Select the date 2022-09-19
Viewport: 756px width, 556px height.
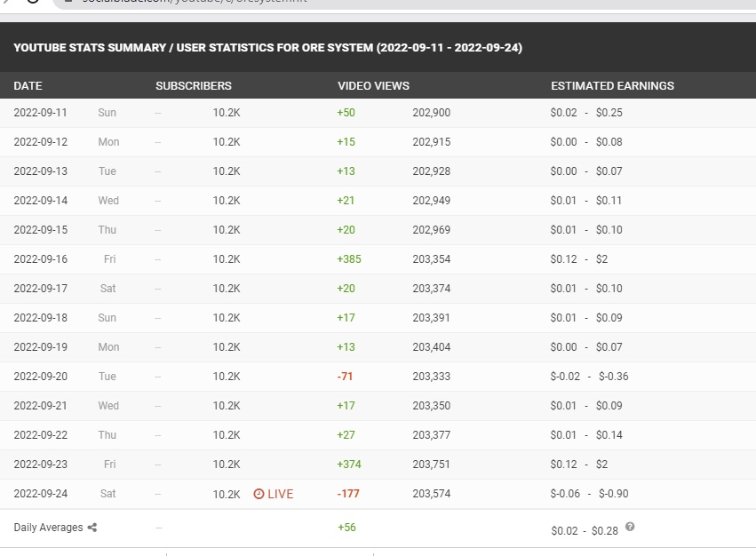(41, 347)
